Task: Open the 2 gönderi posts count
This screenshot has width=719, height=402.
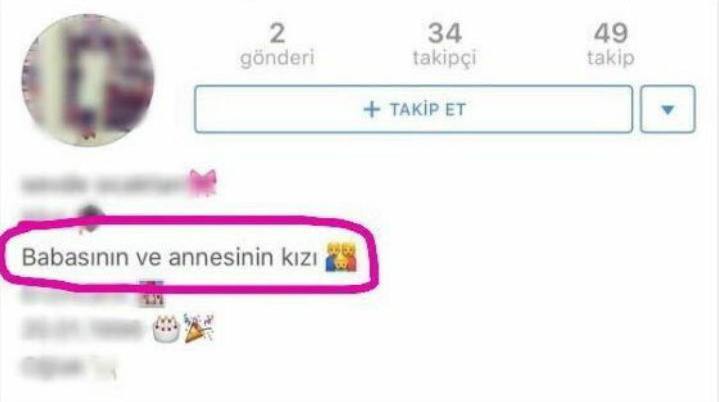Action: (277, 46)
